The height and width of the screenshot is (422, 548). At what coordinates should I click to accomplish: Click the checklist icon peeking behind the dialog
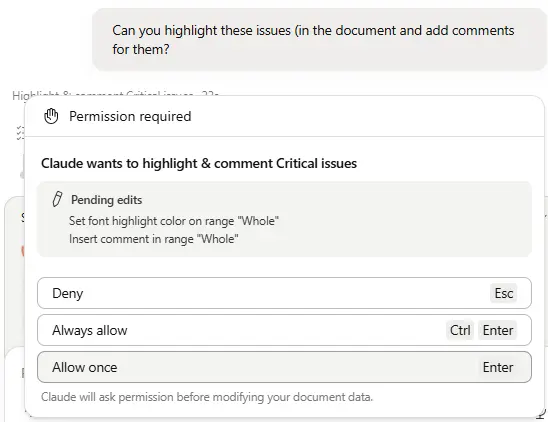click(20, 133)
